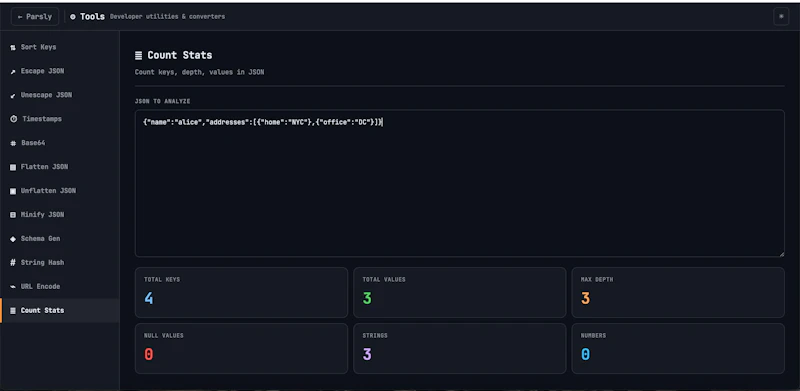
Task: Click the Unescape JSON icon
Action: point(13,95)
